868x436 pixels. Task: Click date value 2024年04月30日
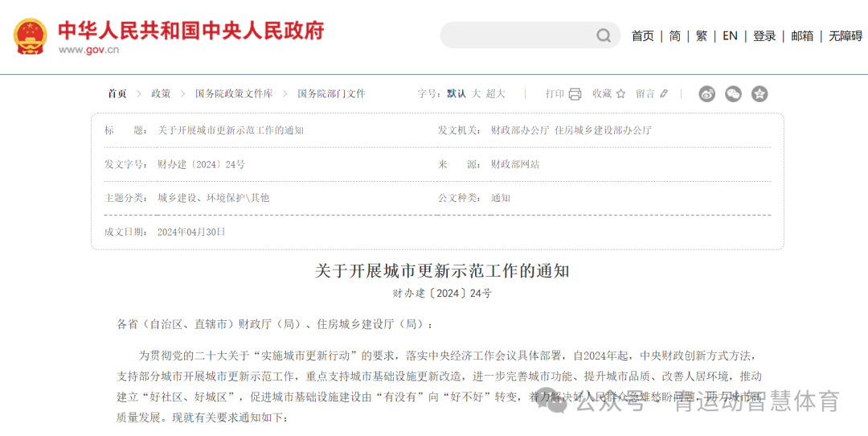191,232
